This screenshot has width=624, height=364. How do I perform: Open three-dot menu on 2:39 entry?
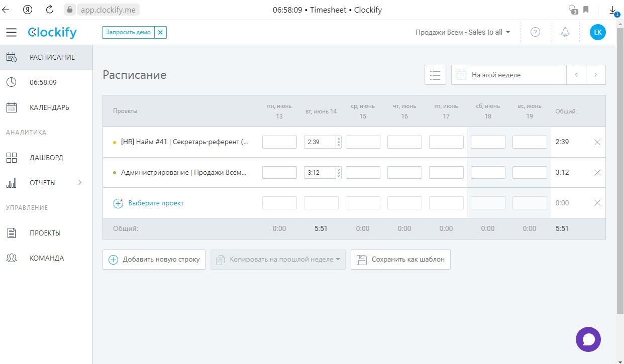[x=339, y=142]
